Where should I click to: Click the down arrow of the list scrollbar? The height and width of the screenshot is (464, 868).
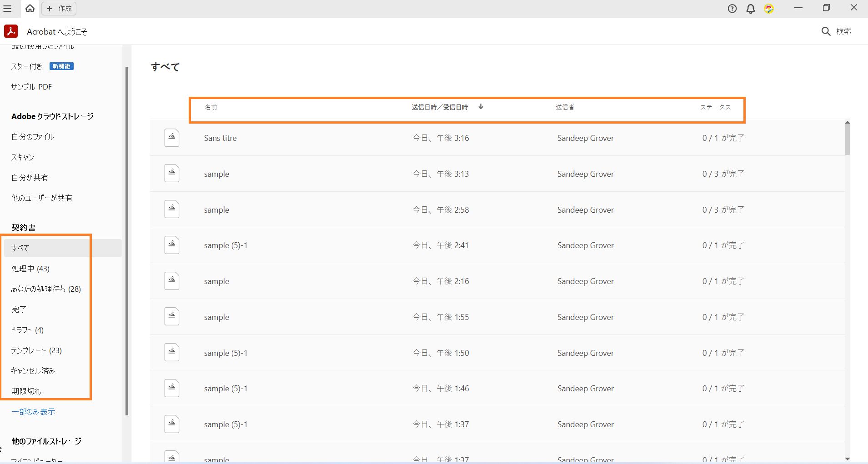[848, 459]
